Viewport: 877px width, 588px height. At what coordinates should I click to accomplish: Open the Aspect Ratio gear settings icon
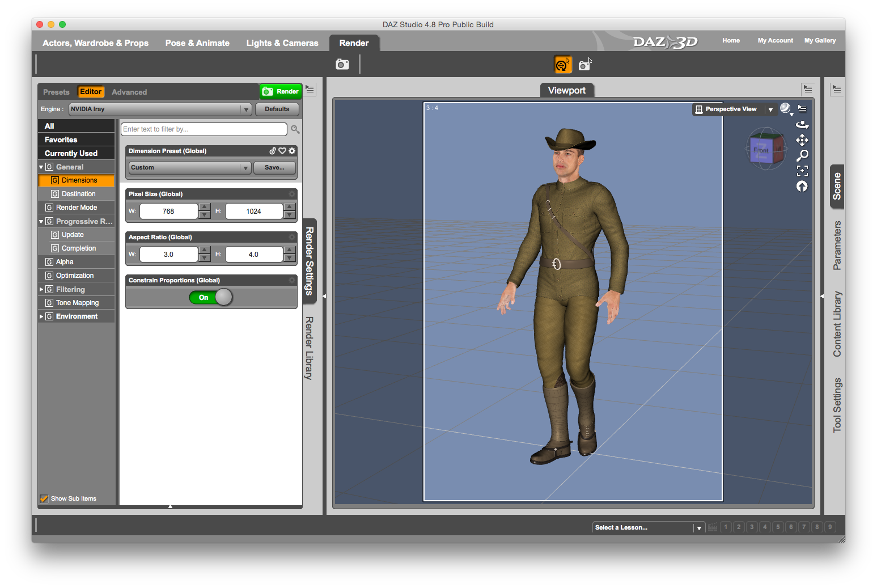pyautogui.click(x=292, y=237)
